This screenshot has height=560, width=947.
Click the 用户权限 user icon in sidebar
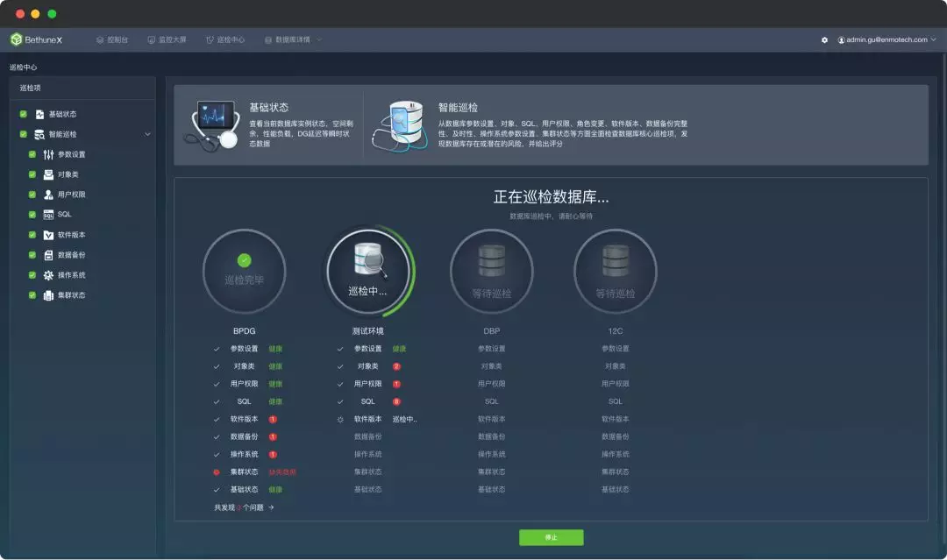click(x=48, y=195)
